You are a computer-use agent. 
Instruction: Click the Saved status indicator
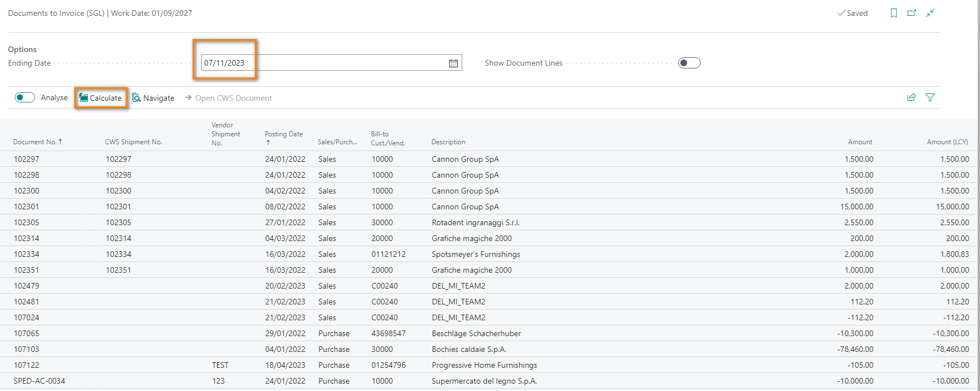tap(853, 13)
